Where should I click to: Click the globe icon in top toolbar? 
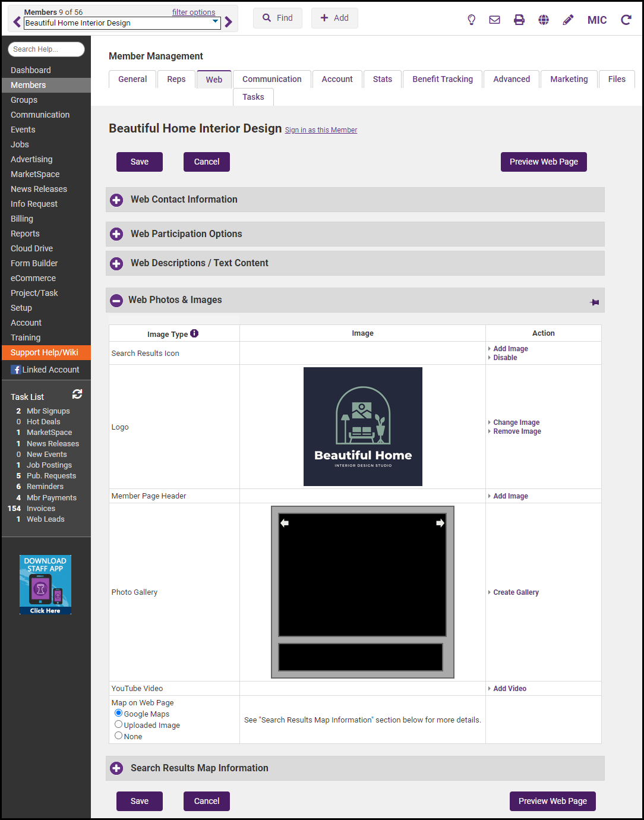544,20
